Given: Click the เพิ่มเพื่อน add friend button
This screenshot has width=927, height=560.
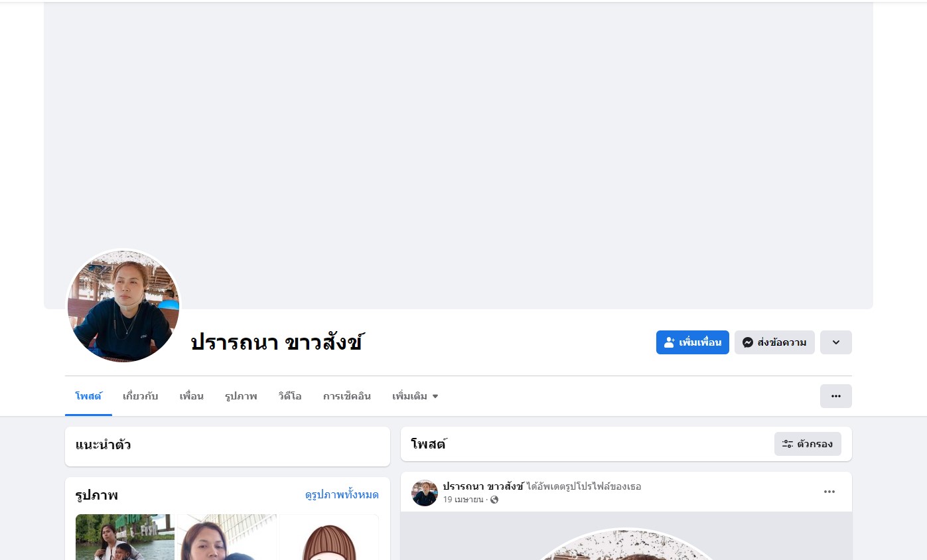Looking at the screenshot, I should coord(692,342).
